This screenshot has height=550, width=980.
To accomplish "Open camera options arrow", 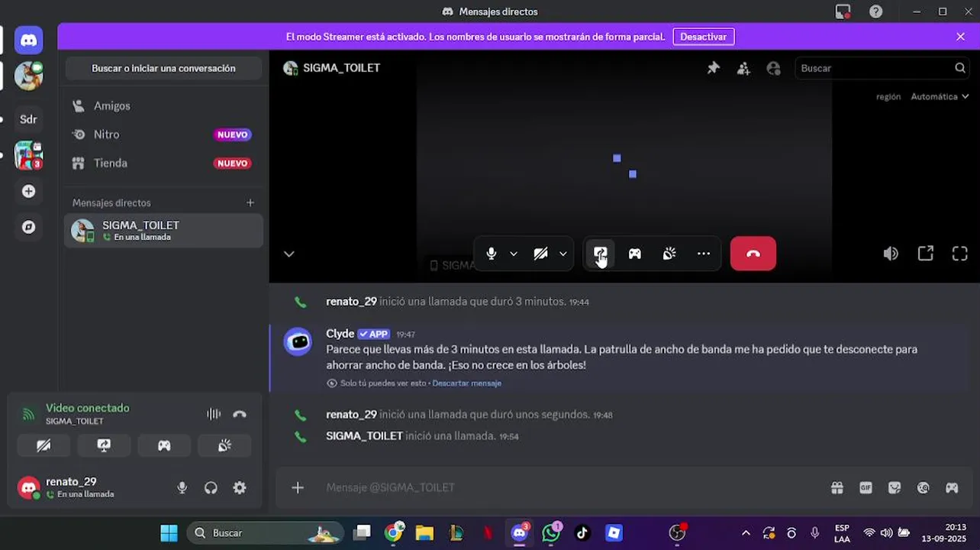I will [563, 254].
